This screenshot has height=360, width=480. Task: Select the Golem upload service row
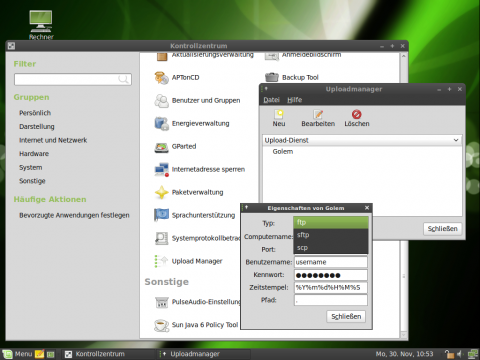[362, 152]
